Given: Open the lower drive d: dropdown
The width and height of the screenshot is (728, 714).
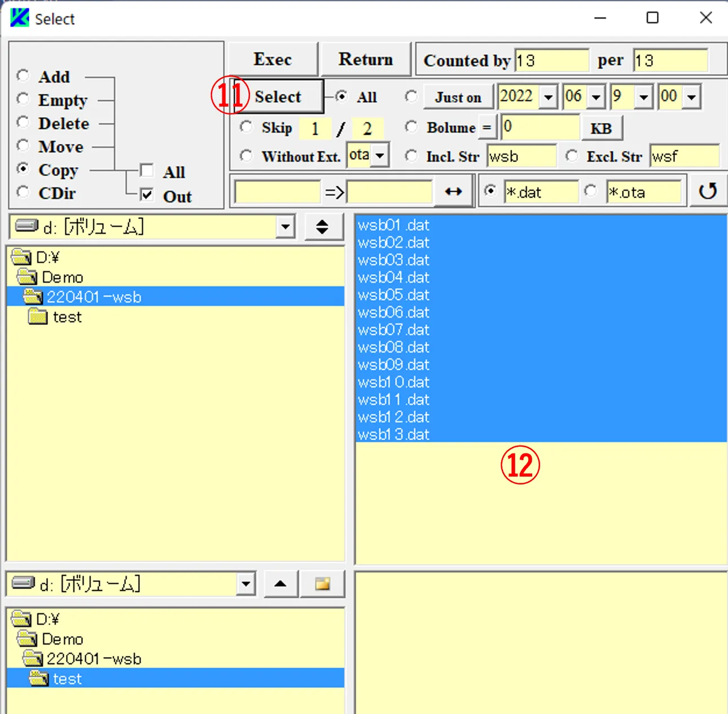Looking at the screenshot, I should (246, 584).
